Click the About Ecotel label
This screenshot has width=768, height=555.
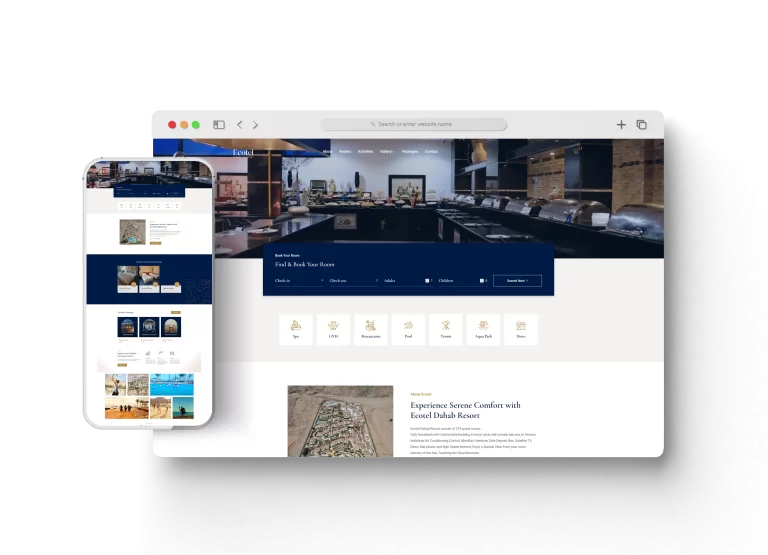(x=421, y=394)
